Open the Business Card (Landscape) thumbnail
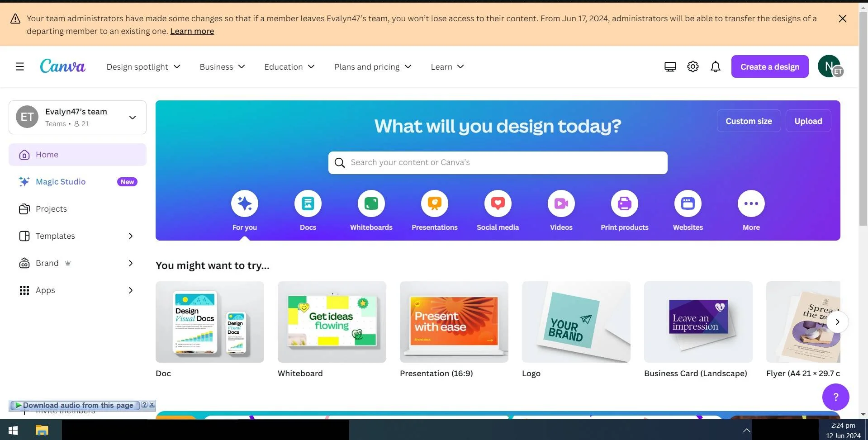Screen dimensions: 868x440 tap(698, 322)
